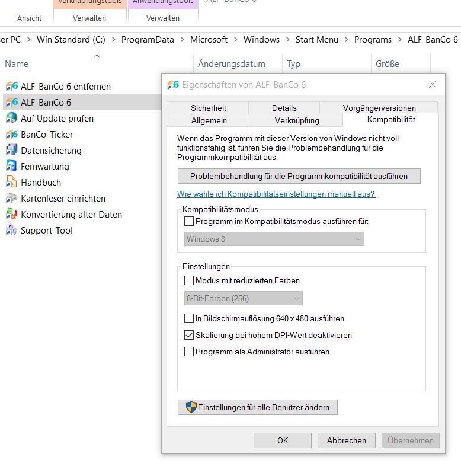Close the Eigenschaften von ALF-BanCo 6 dialog

point(433,84)
